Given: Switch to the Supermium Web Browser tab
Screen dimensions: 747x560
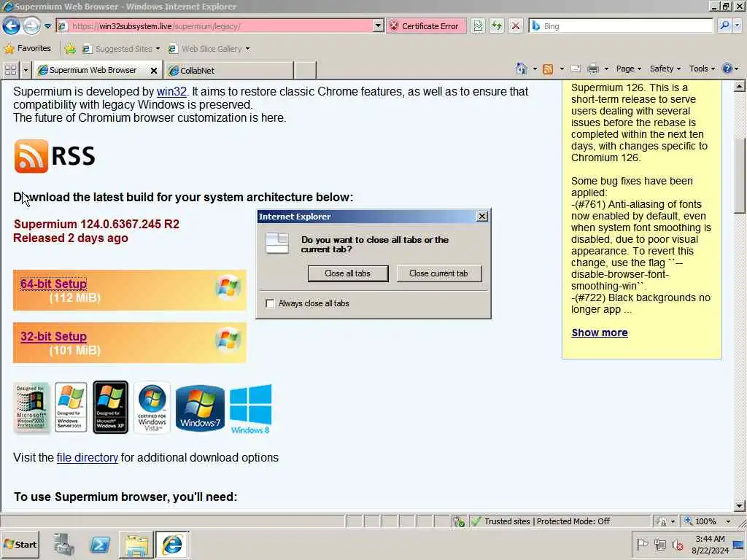Looking at the screenshot, I should (x=93, y=71).
